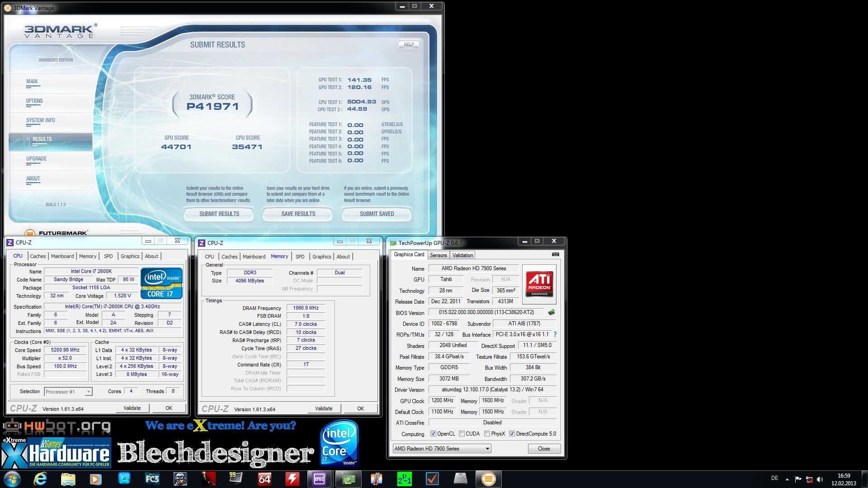
Task: Open Windows Media Player taskbar icon
Action: pyautogui.click(x=96, y=479)
